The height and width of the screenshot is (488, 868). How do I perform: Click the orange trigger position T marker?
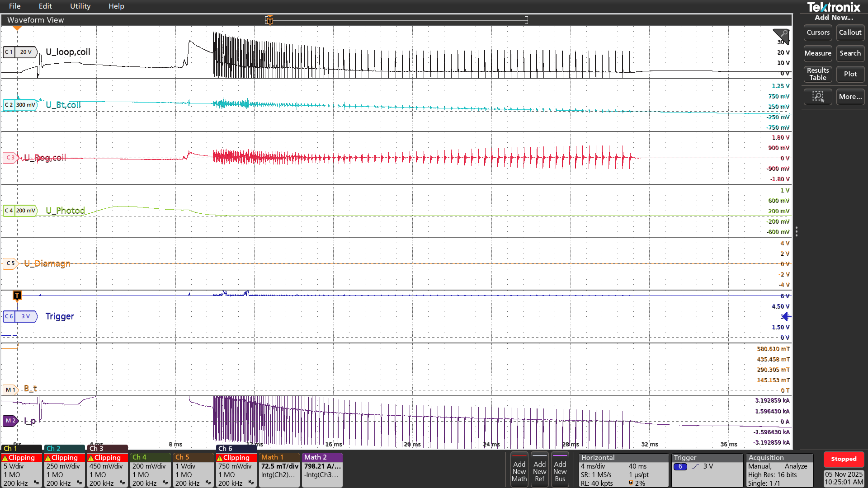coord(17,296)
